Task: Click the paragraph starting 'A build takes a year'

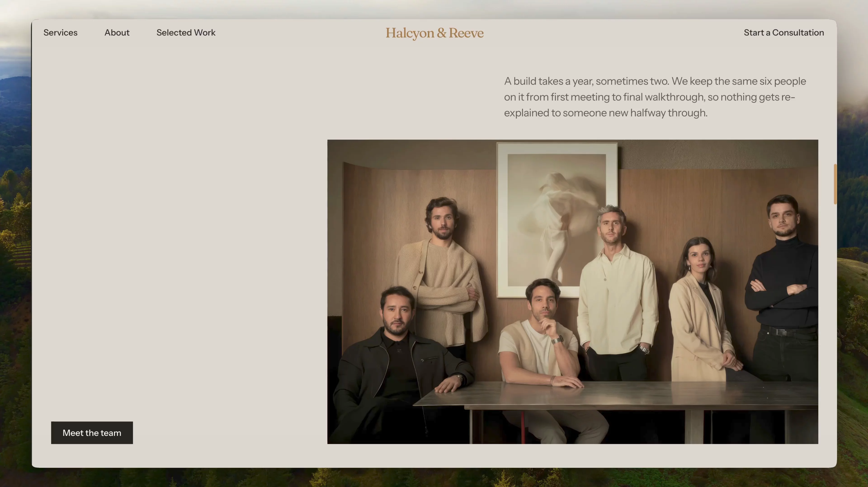Action: click(655, 97)
